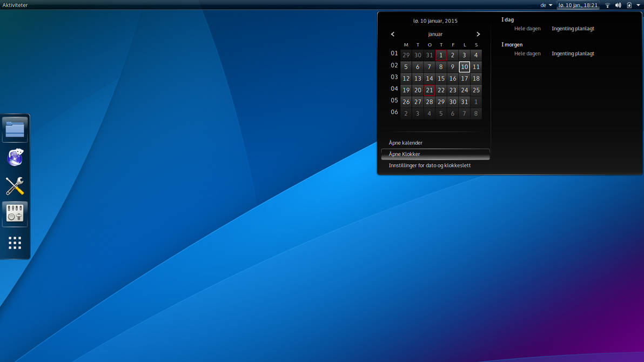Open 'Innstillinger for dato og klokkeslett'
The width and height of the screenshot is (644, 362).
tap(429, 165)
